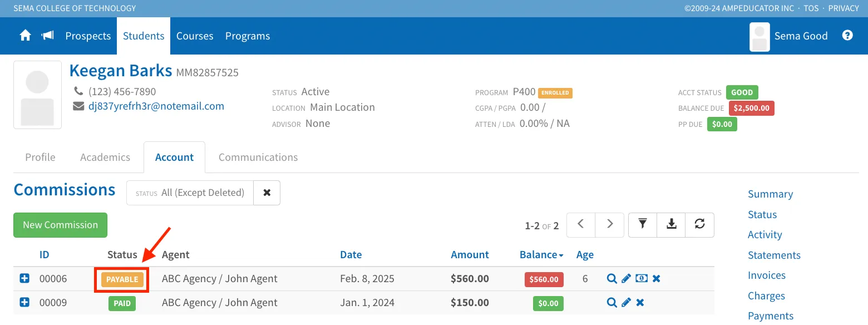Open the Charges sidebar link

click(766, 296)
